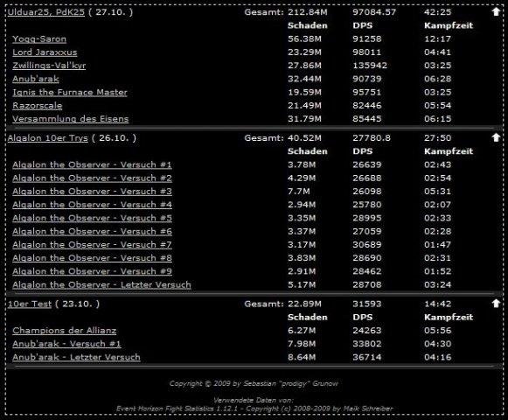Click the Anub'arak Letzter Versuch DPS 36714
The image size is (508, 420).
367,357
